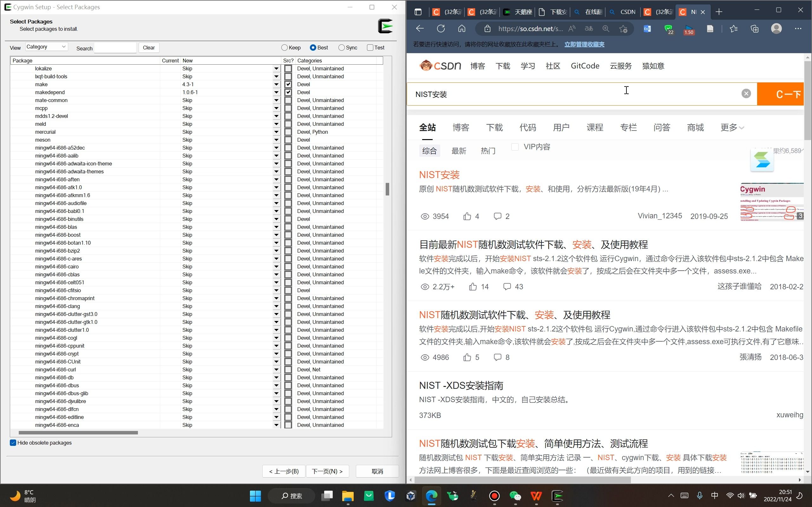The width and height of the screenshot is (812, 507).
Task: Open WeChat from the taskbar
Action: coord(515,496)
